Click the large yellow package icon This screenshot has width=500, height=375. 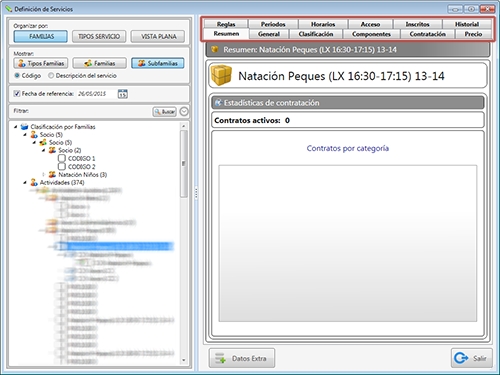click(221, 76)
